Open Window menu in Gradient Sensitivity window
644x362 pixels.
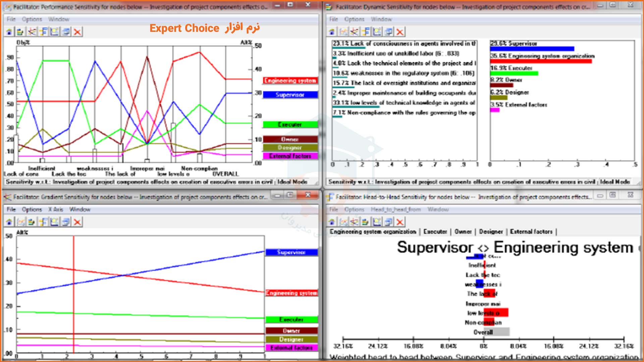pyautogui.click(x=80, y=209)
